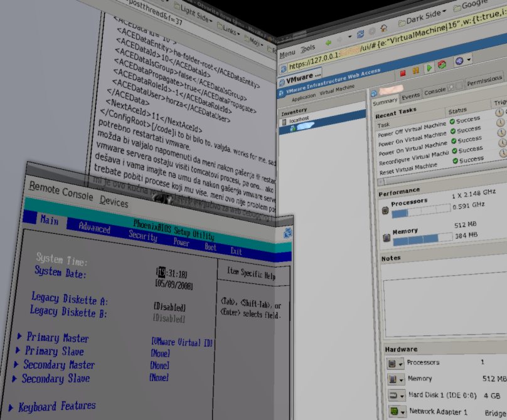Click the red Power Off stop icon
The width and height of the screenshot is (507, 420).
tap(402, 72)
